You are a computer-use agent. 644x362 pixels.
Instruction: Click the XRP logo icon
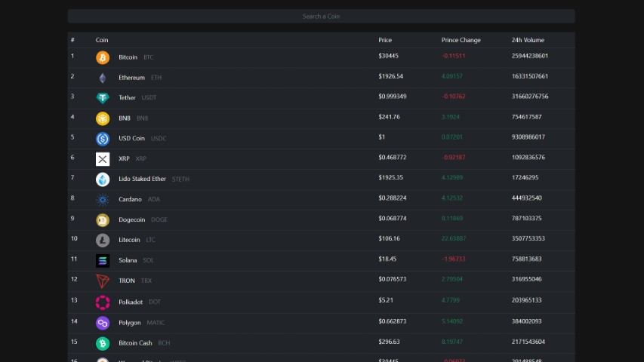(x=103, y=159)
